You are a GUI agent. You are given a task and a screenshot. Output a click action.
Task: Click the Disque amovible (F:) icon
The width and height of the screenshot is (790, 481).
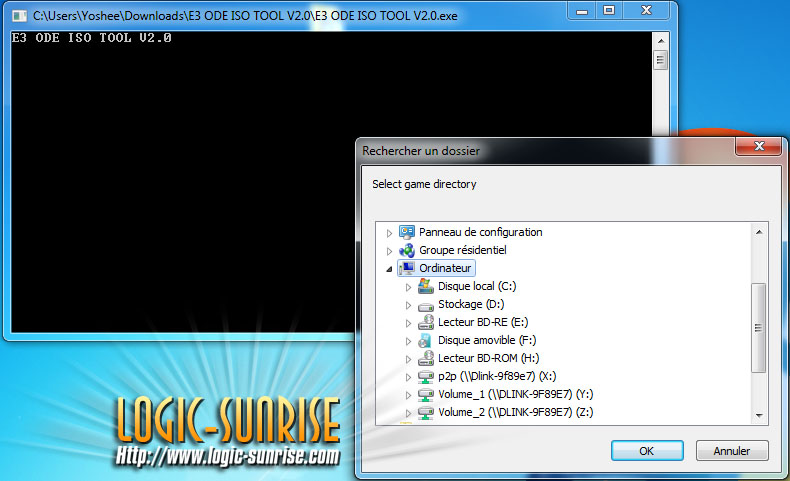tap(425, 340)
